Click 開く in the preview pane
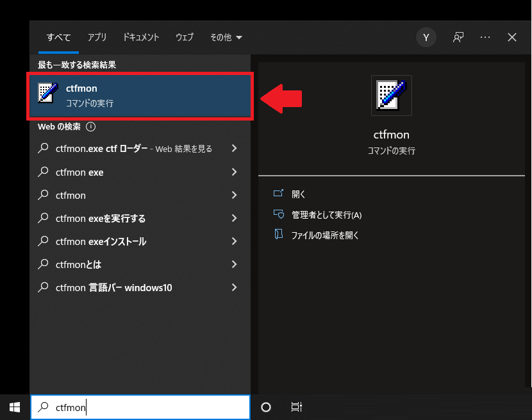Screen dimensions: 532x420 point(299,194)
